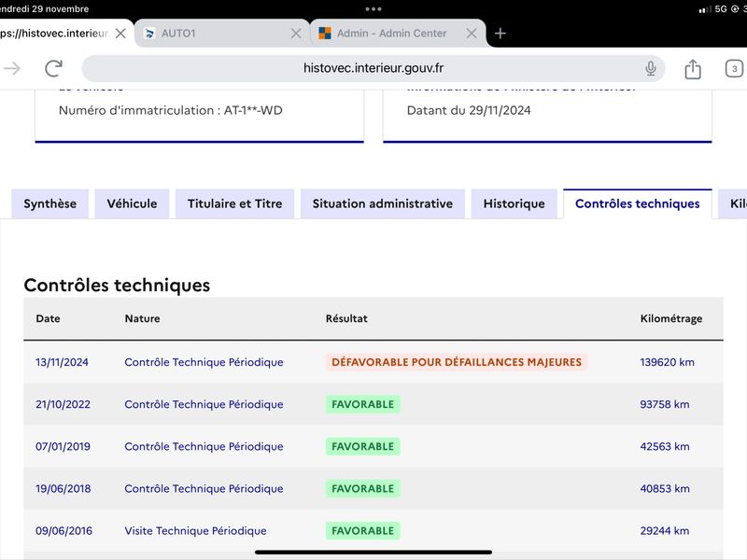Click the Datant du 29/11/2024 text
747x560 pixels.
(x=469, y=110)
